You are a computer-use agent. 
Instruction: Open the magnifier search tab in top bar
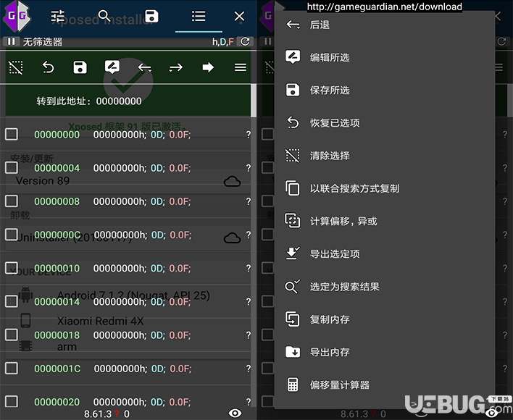[x=104, y=16]
